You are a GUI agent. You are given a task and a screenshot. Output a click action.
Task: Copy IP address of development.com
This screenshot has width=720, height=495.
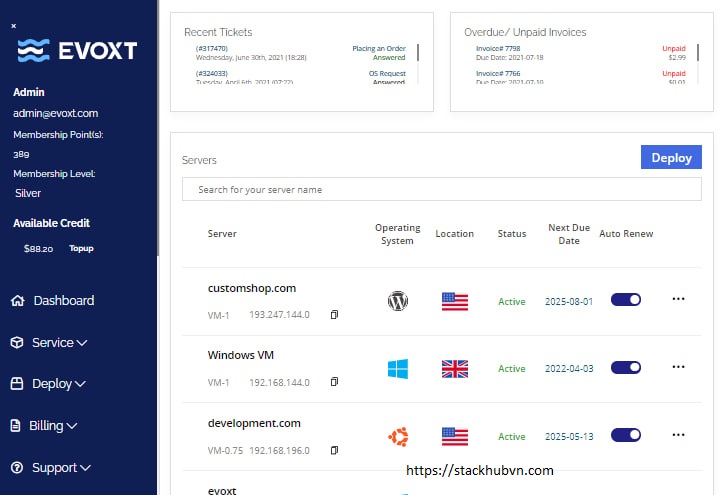(334, 450)
